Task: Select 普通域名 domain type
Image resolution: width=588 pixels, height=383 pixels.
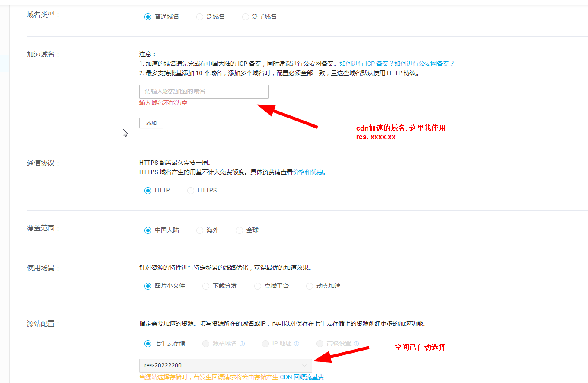Action: pyautogui.click(x=148, y=17)
